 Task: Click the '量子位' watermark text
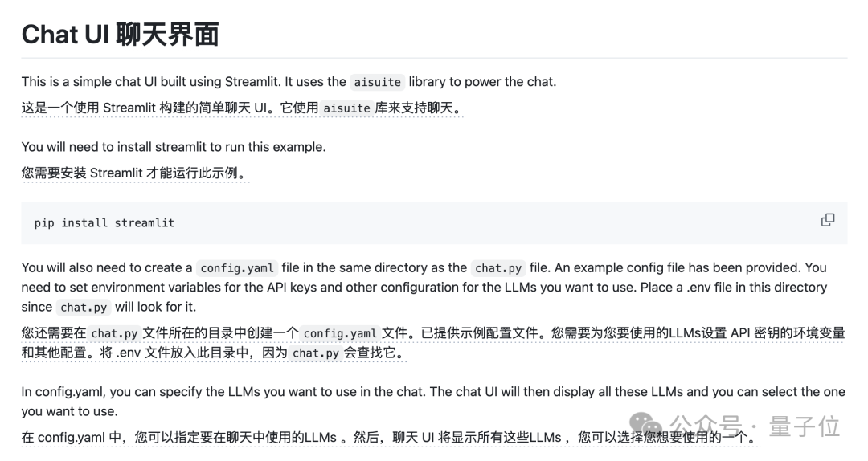coord(805,426)
